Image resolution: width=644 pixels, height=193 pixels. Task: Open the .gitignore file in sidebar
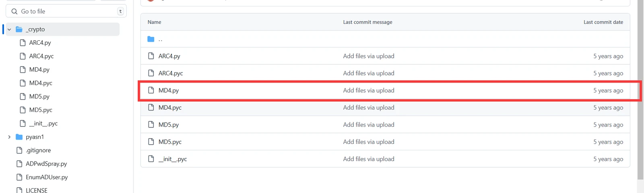coord(38,150)
